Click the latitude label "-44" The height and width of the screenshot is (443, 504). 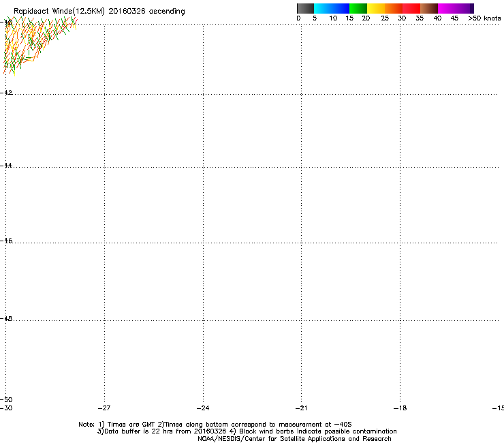(x=6, y=166)
